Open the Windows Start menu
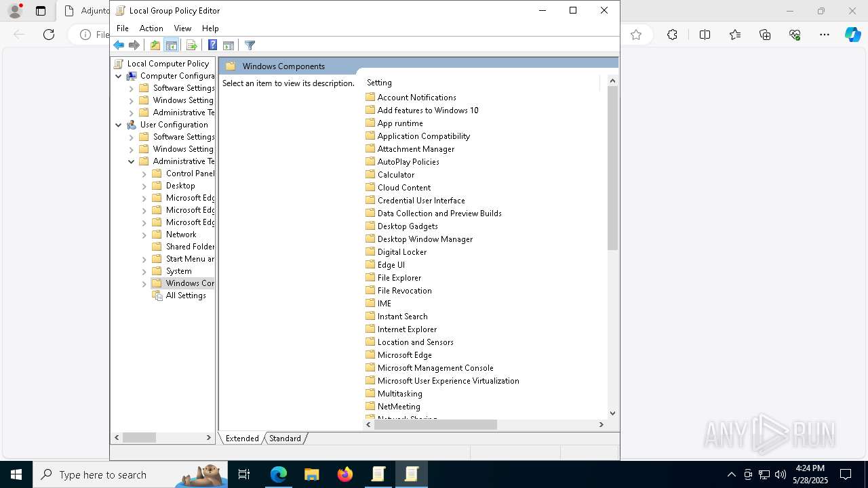The width and height of the screenshot is (868, 488). (x=16, y=474)
